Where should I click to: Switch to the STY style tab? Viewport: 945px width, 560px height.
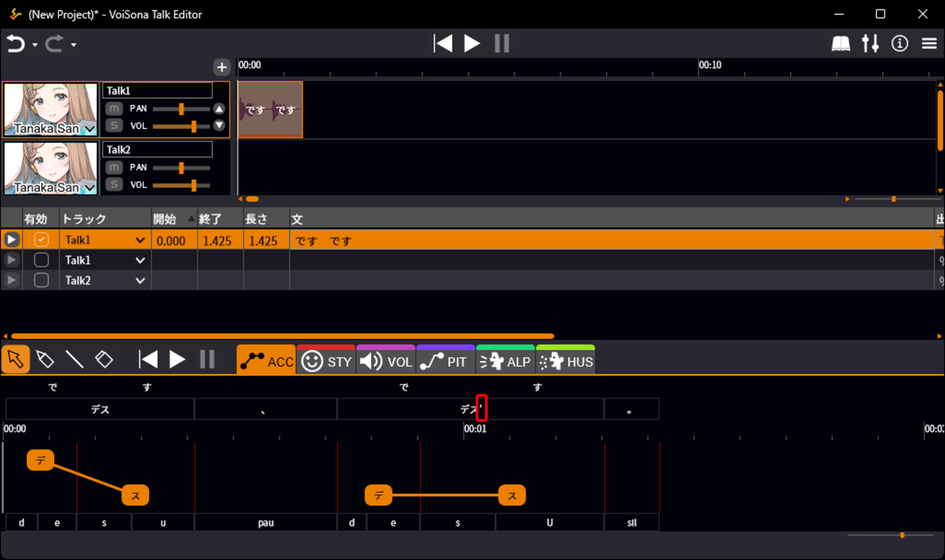[326, 362]
